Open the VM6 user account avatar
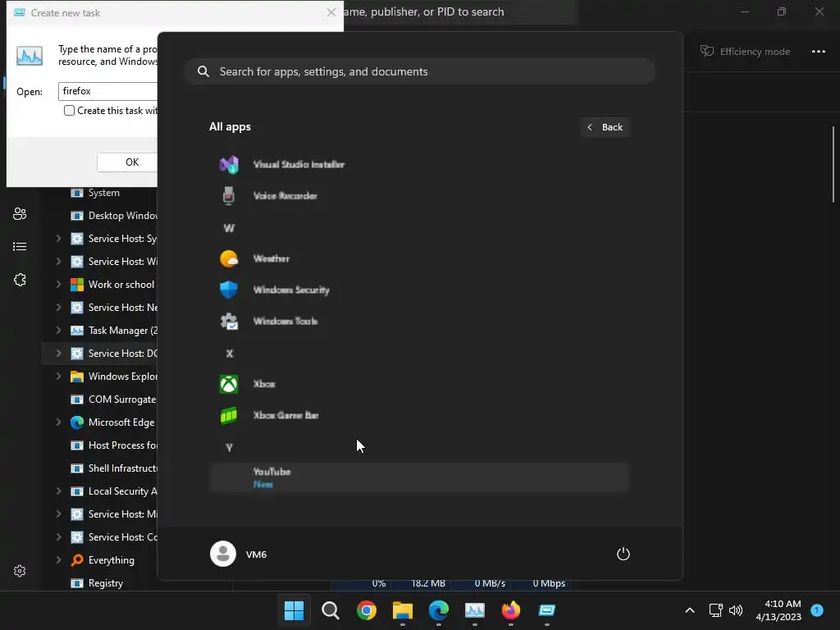The width and height of the screenshot is (840, 630). click(223, 554)
